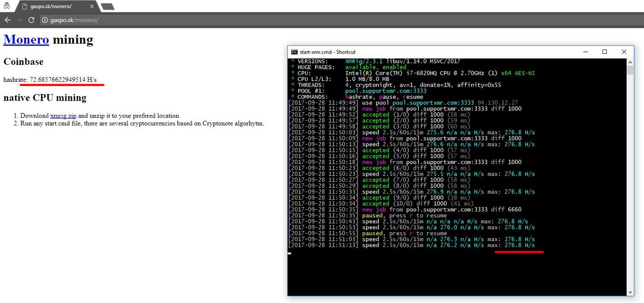The width and height of the screenshot is (644, 303).
Task: Click the 'Run any start.cmd file' instruction
Action: pyautogui.click(x=142, y=123)
